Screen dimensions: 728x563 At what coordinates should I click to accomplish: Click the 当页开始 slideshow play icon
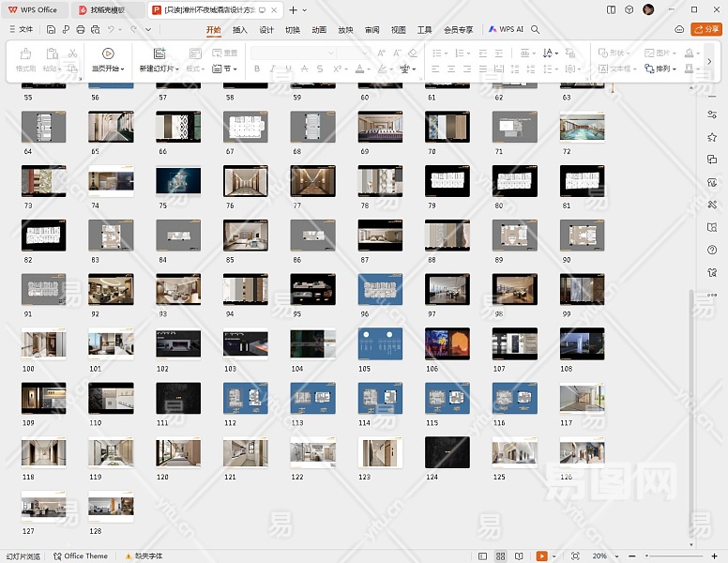[x=108, y=53]
